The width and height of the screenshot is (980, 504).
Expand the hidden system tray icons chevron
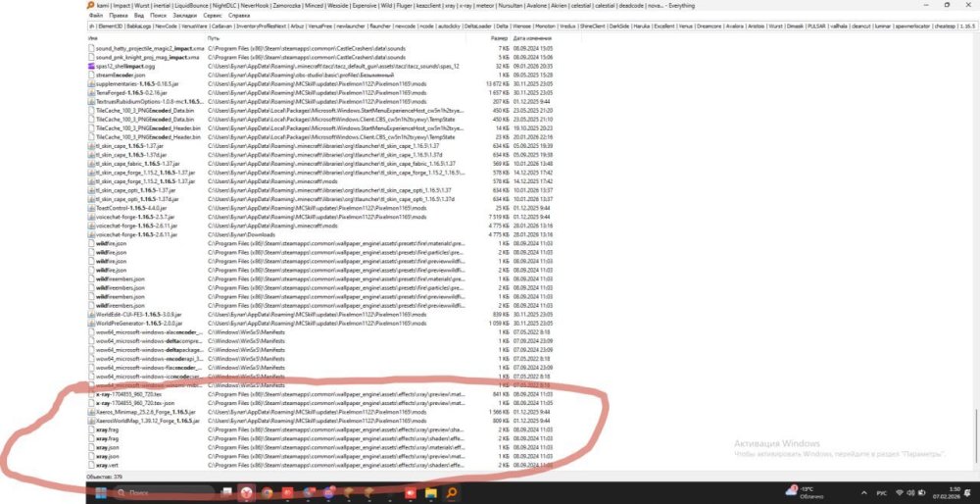coord(864,493)
